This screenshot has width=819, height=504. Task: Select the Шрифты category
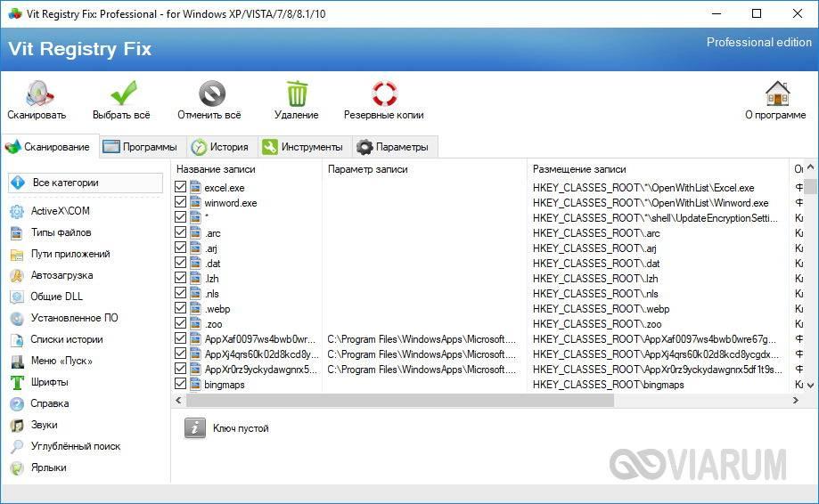point(40,382)
